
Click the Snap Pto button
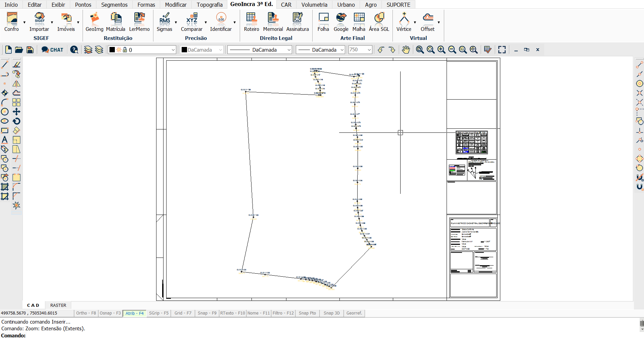click(307, 313)
